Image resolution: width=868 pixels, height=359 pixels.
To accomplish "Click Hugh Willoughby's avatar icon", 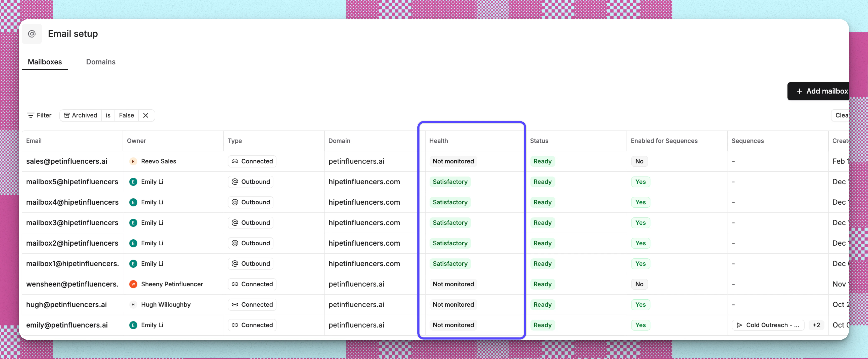I will 133,304.
